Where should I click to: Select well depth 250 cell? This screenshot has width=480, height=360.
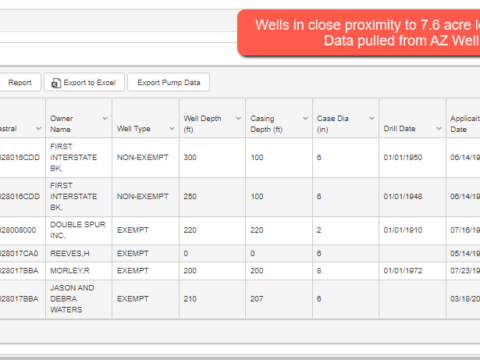pos(212,196)
